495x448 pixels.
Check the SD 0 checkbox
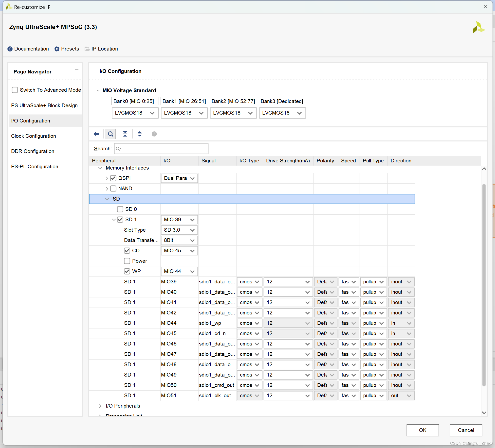tap(120, 209)
